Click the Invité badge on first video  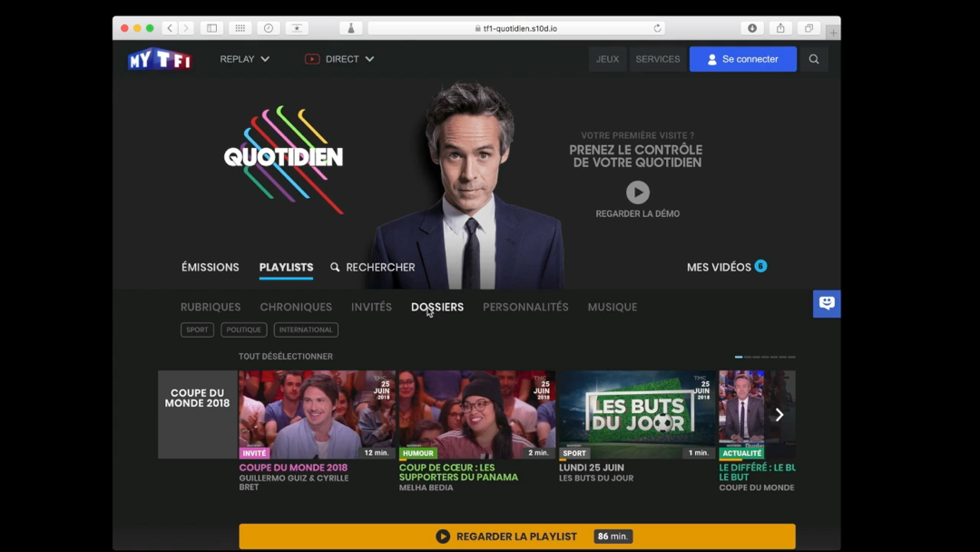click(254, 453)
